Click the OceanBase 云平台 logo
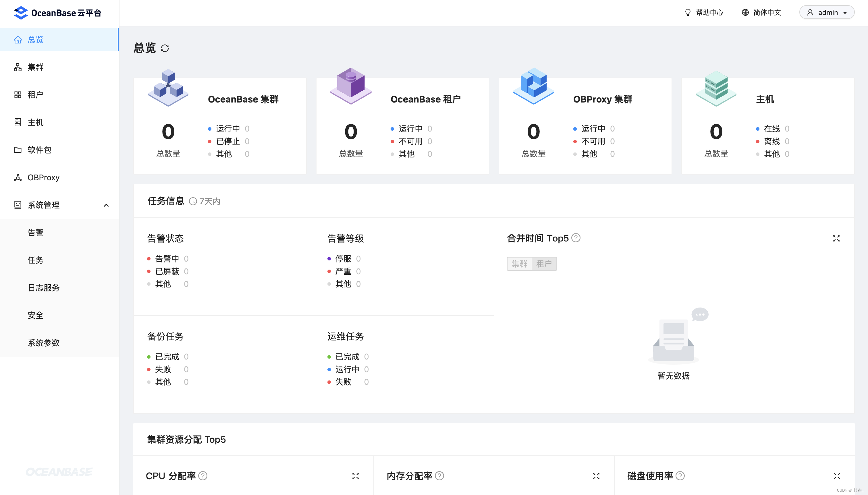 click(57, 13)
